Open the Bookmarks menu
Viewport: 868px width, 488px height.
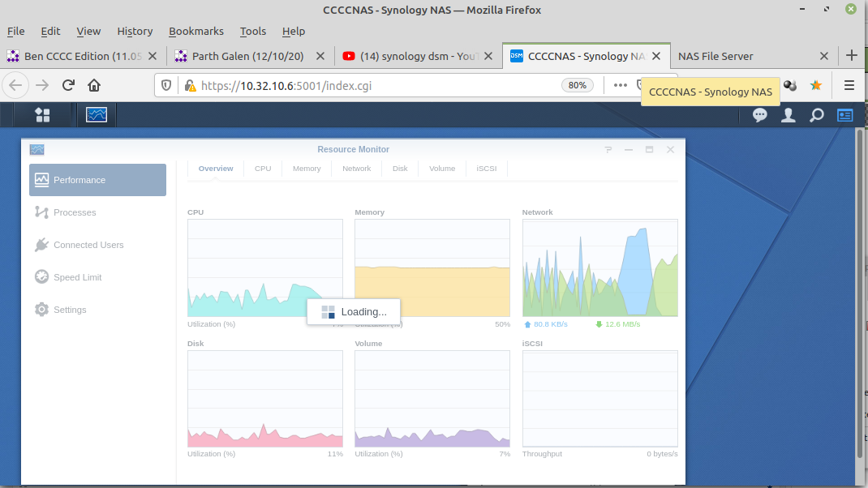tap(196, 31)
